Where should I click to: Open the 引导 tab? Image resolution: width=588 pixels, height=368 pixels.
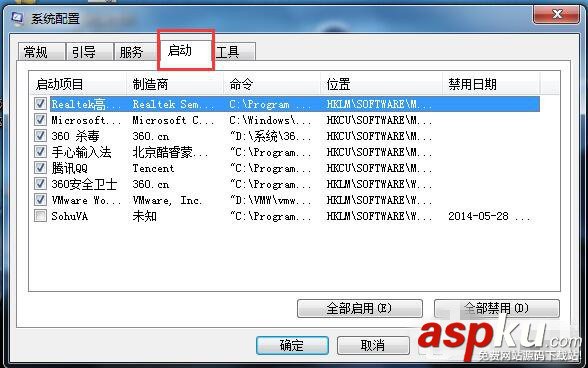90,52
